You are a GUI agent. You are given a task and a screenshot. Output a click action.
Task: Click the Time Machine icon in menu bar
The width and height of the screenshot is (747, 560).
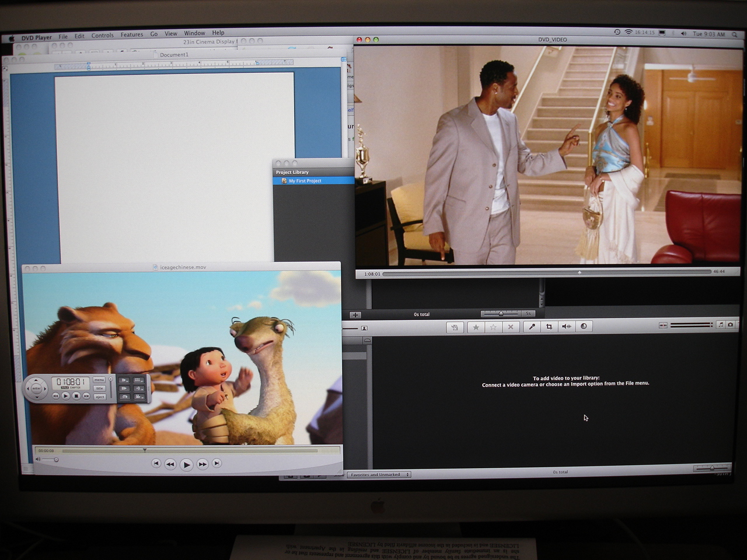point(617,32)
